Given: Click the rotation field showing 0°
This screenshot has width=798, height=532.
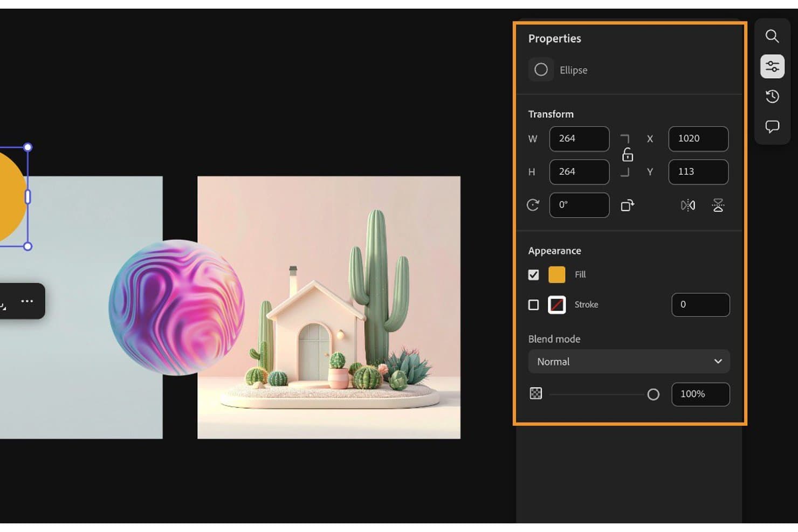Looking at the screenshot, I should click(x=579, y=205).
